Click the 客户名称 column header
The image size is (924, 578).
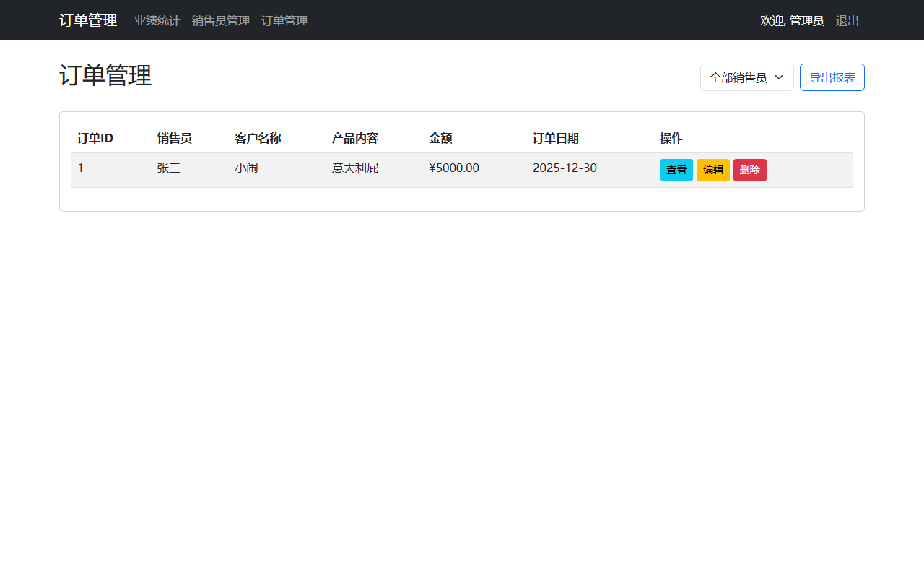coord(258,138)
